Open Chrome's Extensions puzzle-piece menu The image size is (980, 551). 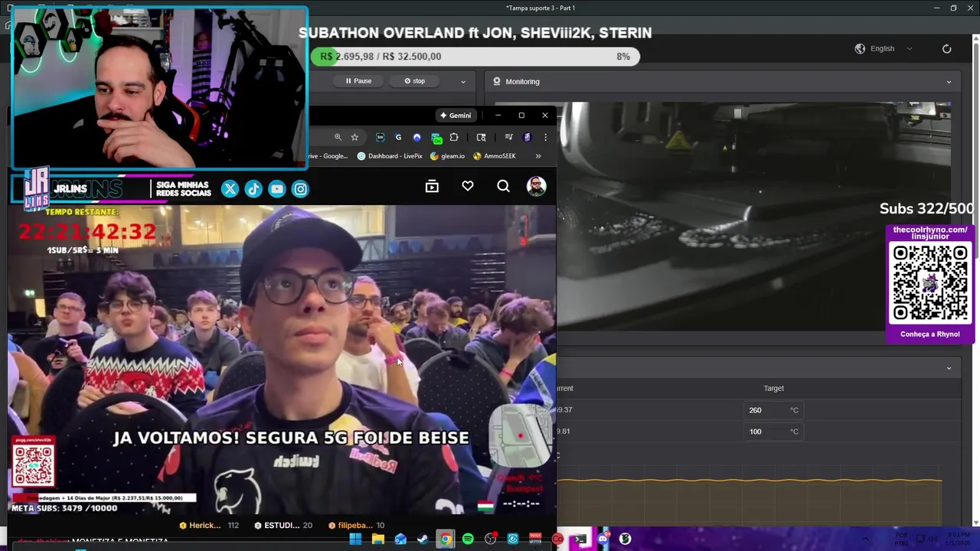coord(454,137)
